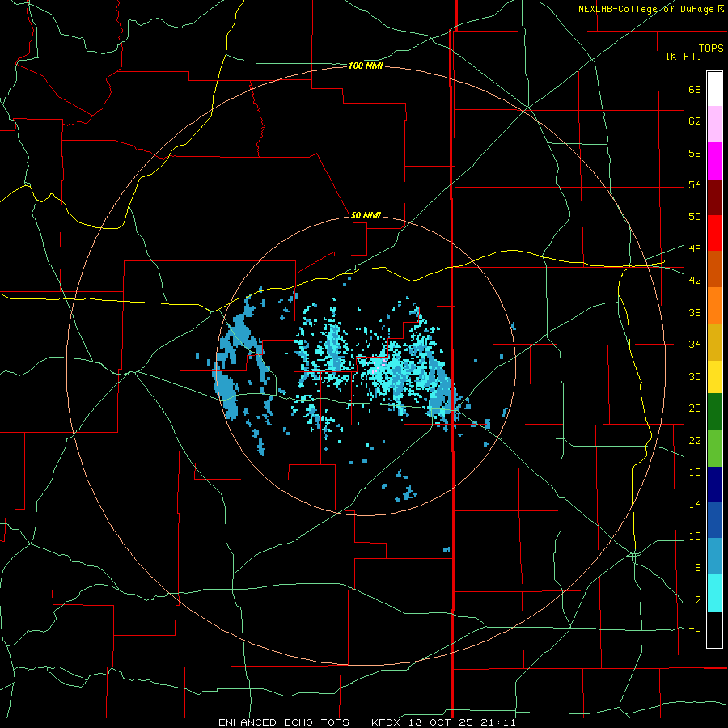The height and width of the screenshot is (728, 728).
Task: Click the white 66 kft legend swatch
Action: tap(714, 89)
